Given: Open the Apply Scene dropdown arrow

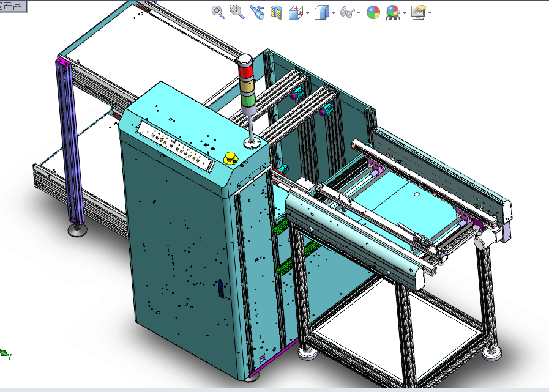Looking at the screenshot, I should (x=405, y=12).
